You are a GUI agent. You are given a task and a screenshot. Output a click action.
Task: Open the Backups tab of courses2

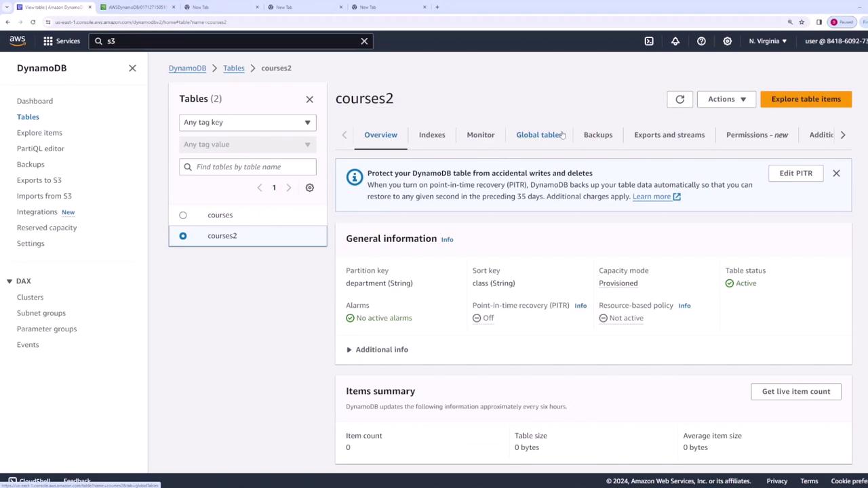pyautogui.click(x=598, y=135)
